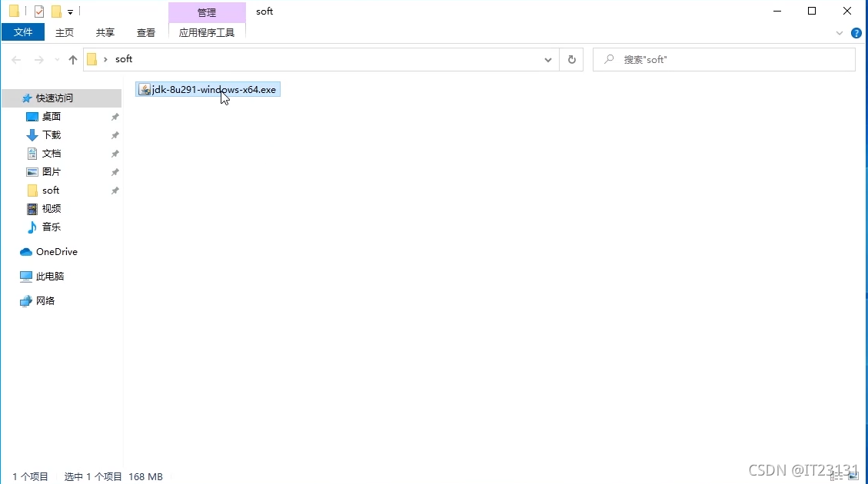
Task: Click the pin icon next to soft
Action: click(115, 191)
